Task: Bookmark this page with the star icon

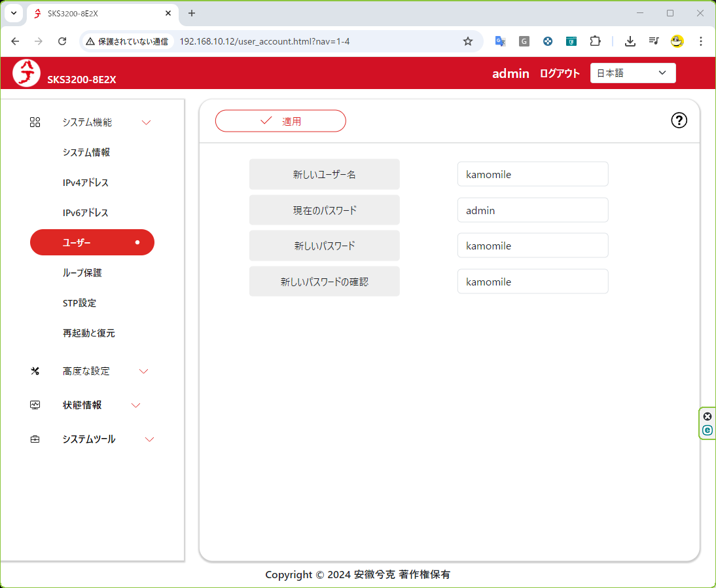Action: [467, 41]
